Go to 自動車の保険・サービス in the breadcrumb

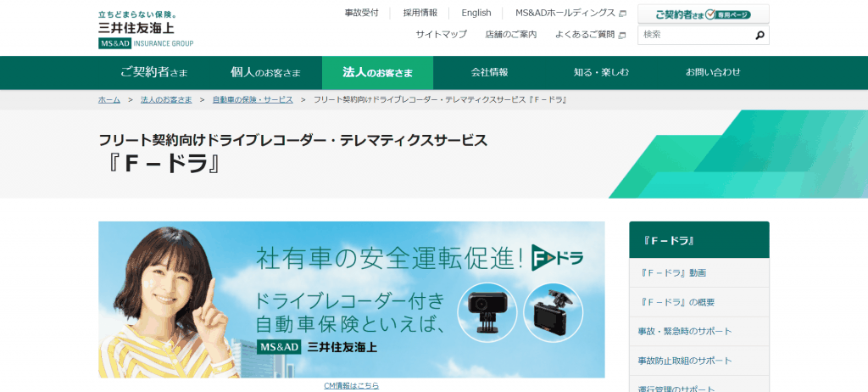[x=253, y=100]
